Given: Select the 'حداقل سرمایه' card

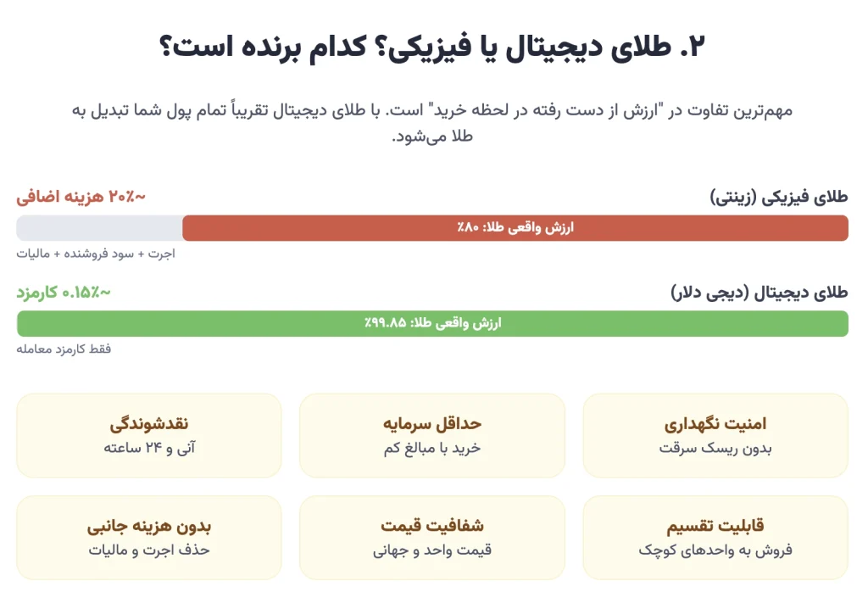Looking at the screenshot, I should 432,435.
